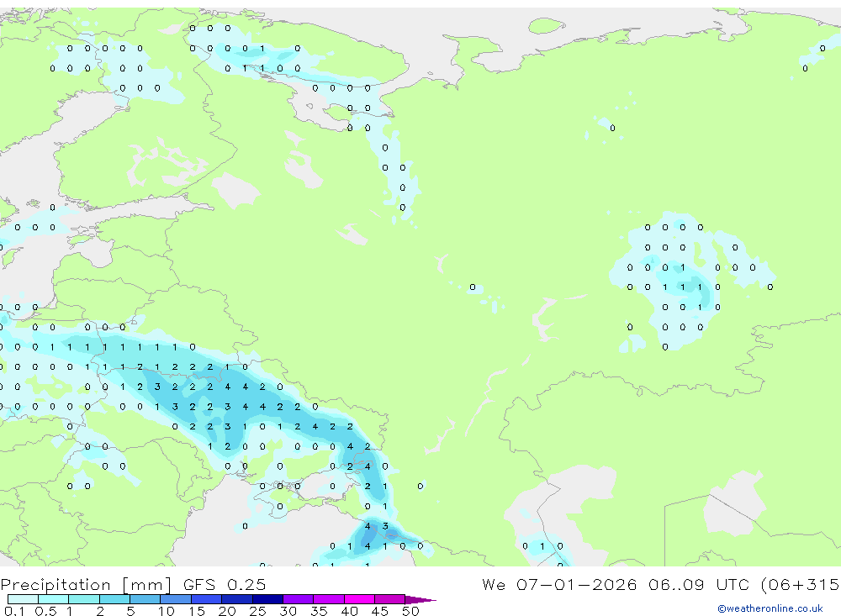The height and width of the screenshot is (616, 841).
Task: Click the 35–40 mm legend color box
Action: 329,599
